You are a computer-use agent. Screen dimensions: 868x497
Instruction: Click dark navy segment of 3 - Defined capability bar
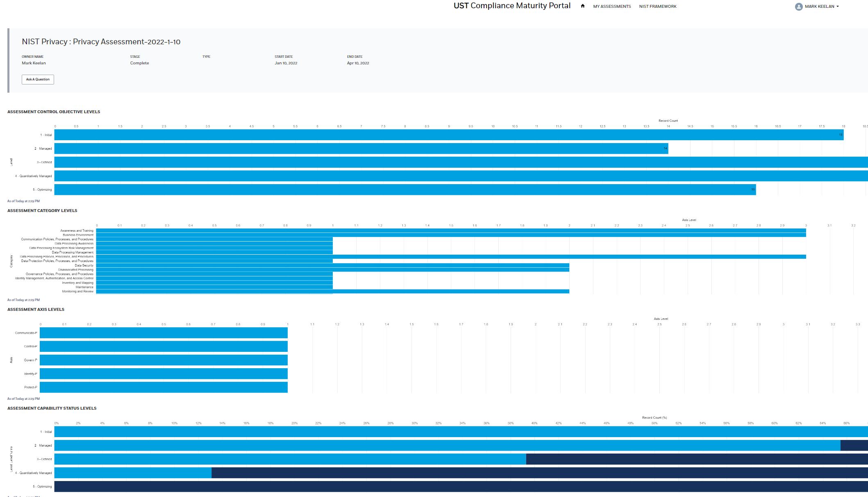click(697, 459)
